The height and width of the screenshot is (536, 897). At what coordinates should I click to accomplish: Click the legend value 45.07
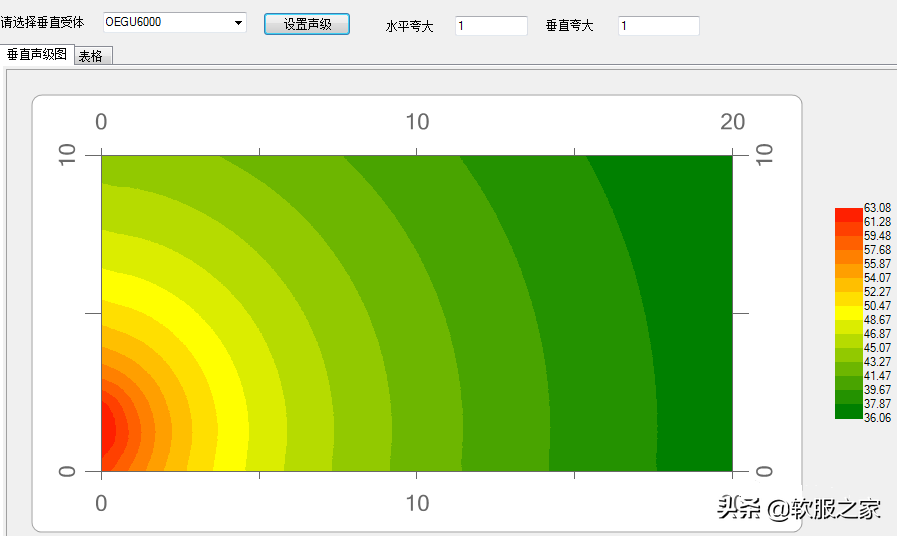[878, 348]
